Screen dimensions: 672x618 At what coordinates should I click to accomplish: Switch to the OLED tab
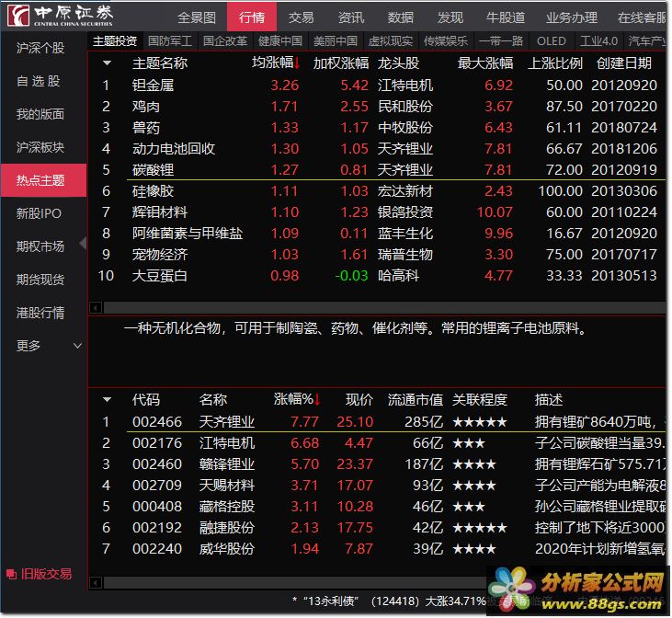(552, 41)
